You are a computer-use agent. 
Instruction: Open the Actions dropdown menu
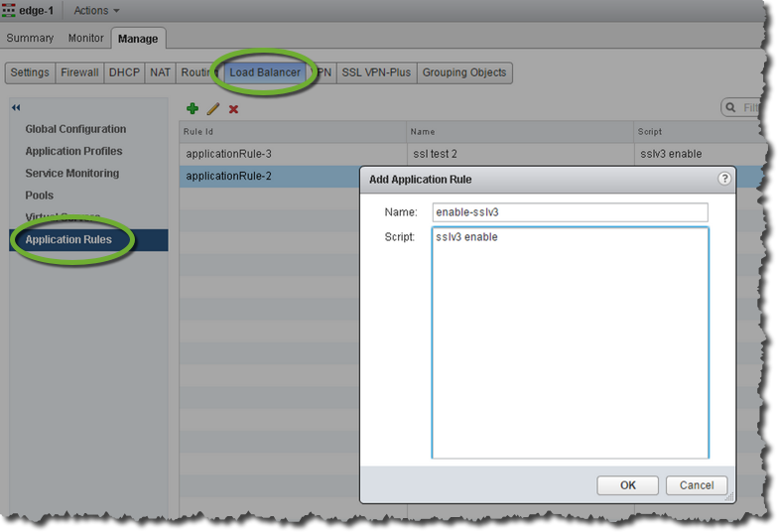[x=96, y=10]
